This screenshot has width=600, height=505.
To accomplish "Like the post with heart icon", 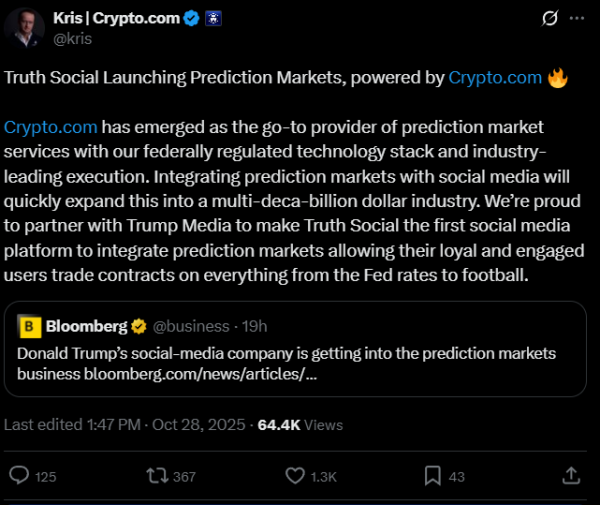I will click(x=294, y=476).
